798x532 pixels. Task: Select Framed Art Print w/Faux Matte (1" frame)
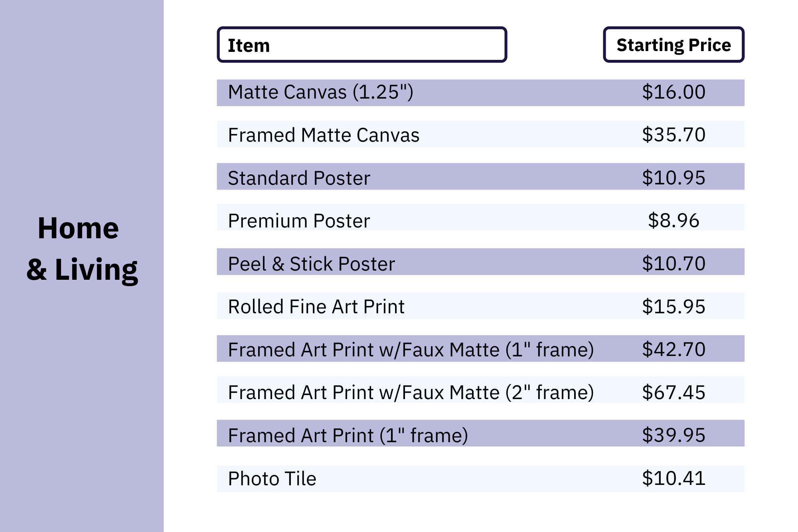[x=411, y=350]
